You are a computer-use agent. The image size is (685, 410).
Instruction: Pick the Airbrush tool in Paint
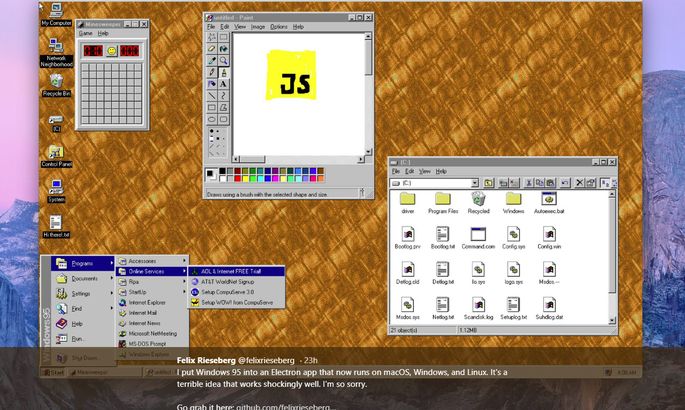[x=212, y=84]
